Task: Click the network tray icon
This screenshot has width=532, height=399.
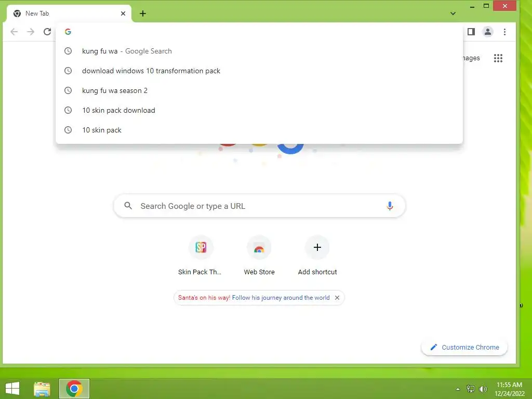Action: (x=471, y=389)
